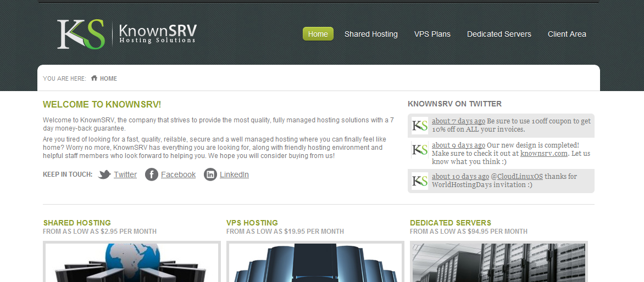Click the Shared Hosting globe thumbnail image

(131, 262)
